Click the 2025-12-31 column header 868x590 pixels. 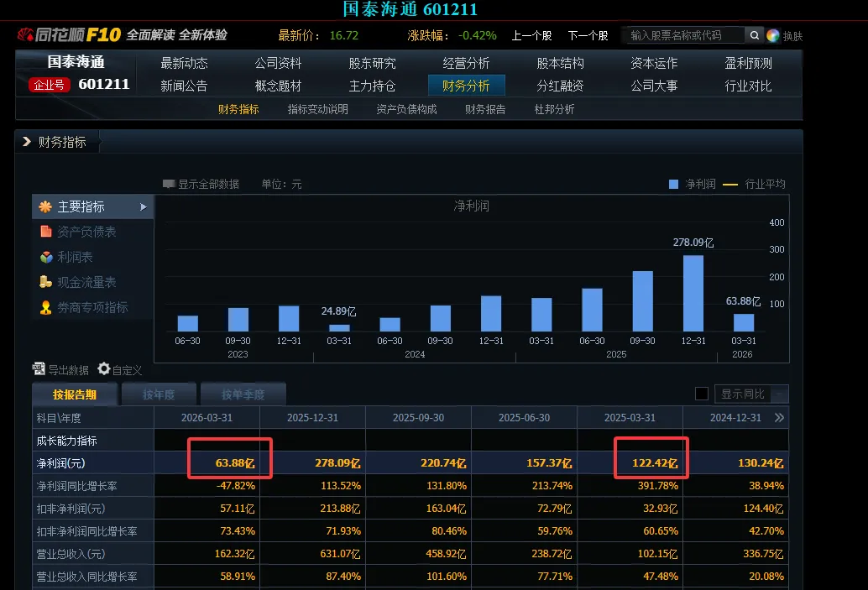(312, 418)
